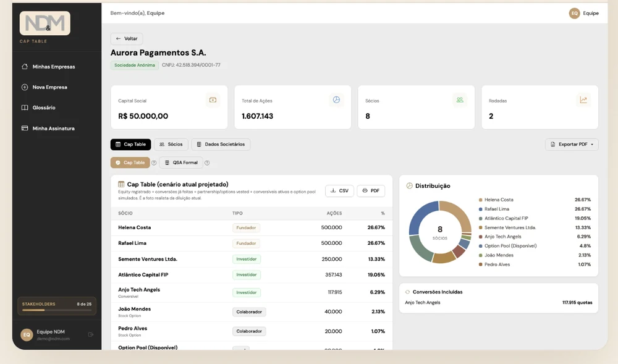This screenshot has width=618, height=364.
Task: Click the Sociedade Anônima tag
Action: (x=134, y=65)
